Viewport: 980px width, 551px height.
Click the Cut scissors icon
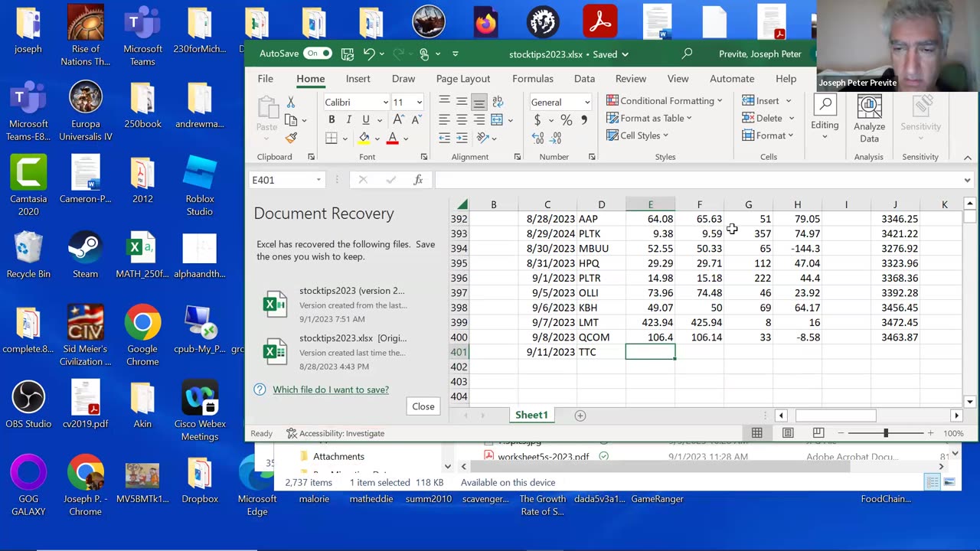click(291, 102)
